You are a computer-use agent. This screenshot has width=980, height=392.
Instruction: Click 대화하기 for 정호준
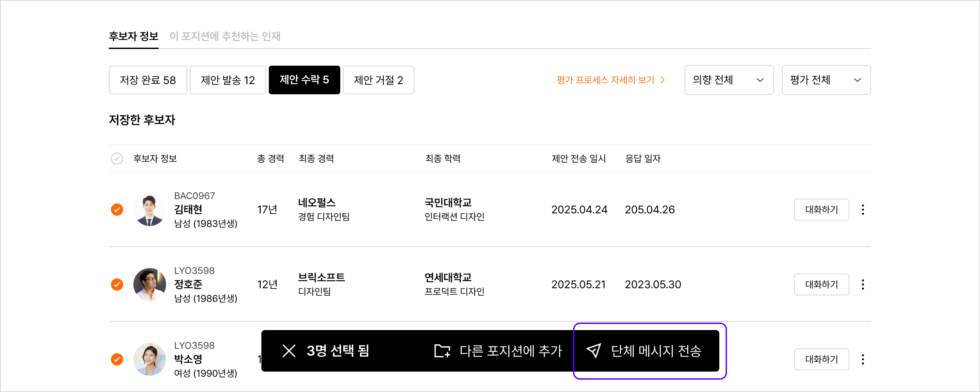[821, 284]
